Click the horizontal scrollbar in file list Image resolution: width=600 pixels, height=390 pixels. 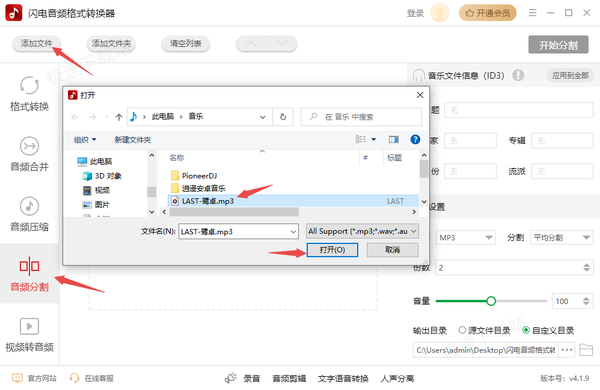tap(234, 212)
